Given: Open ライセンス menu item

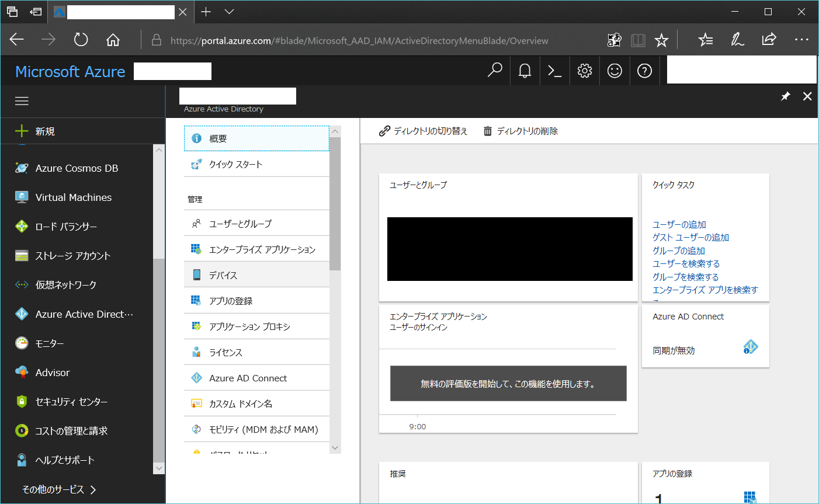Looking at the screenshot, I should [256, 352].
